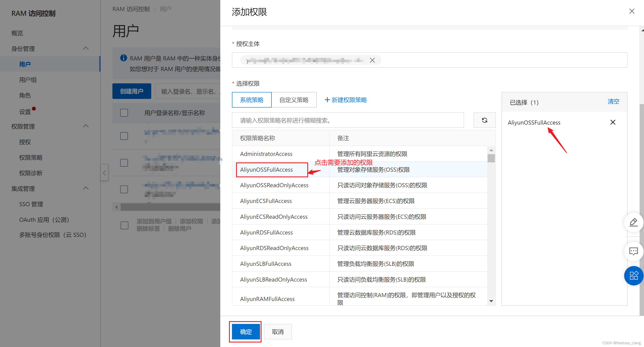Select the AliyunRDSReadOnlyAccess policy
The width and height of the screenshot is (644, 347).
coord(360,248)
